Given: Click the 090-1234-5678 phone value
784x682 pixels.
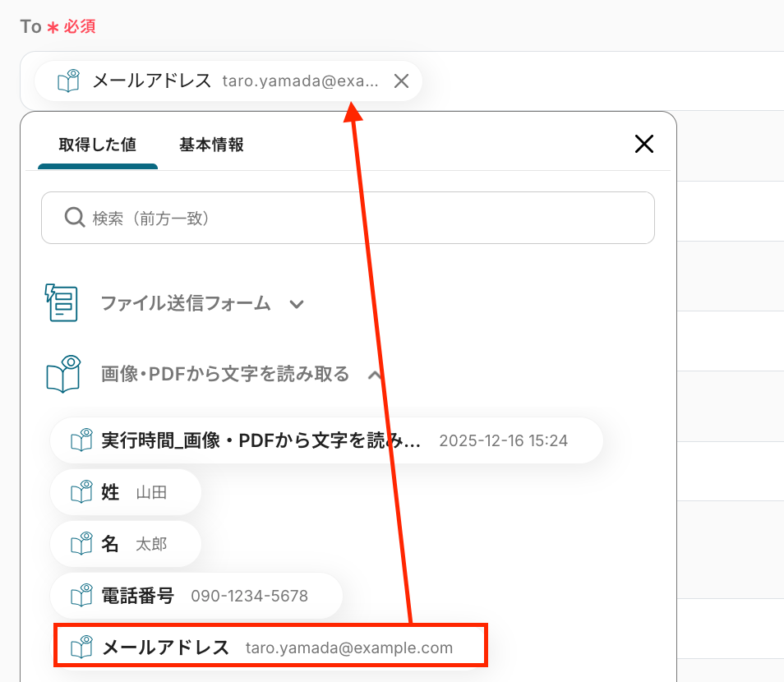Looking at the screenshot, I should (x=250, y=596).
